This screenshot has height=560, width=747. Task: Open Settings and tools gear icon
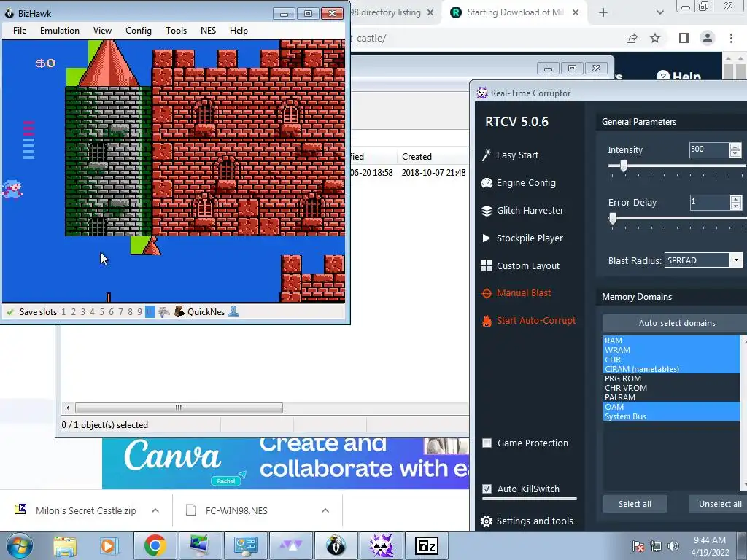487,521
